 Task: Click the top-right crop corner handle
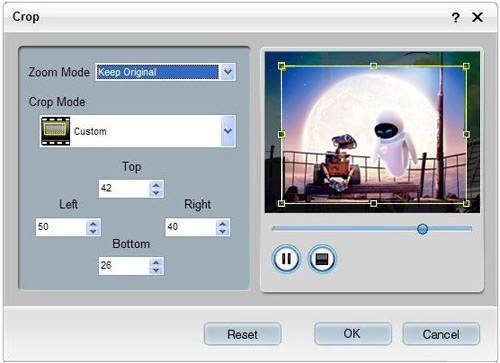466,66
